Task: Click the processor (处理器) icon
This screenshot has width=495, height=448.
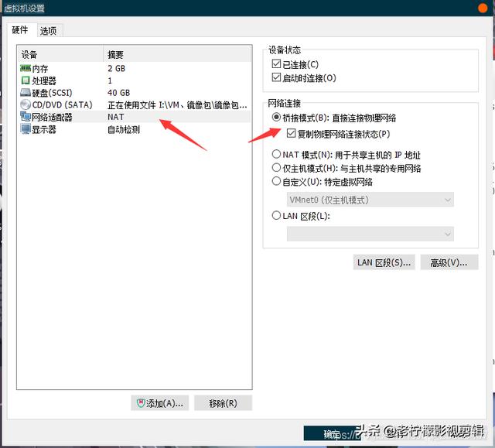Action: (26, 80)
